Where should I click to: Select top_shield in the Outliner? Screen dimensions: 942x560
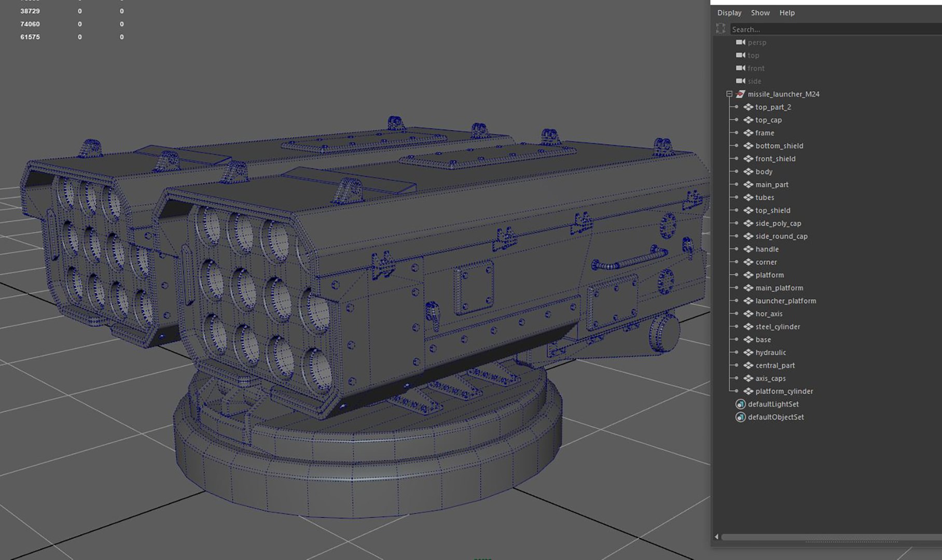(773, 210)
